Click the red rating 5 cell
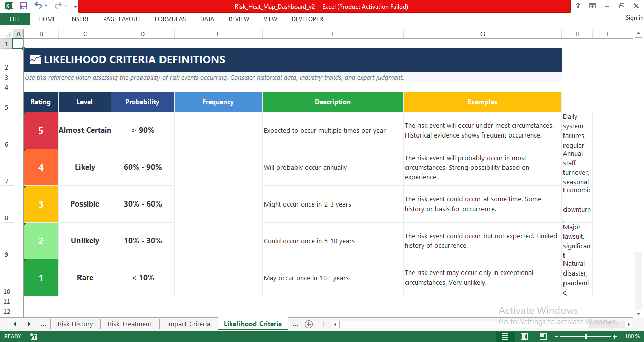This screenshot has height=342, width=644. point(41,130)
